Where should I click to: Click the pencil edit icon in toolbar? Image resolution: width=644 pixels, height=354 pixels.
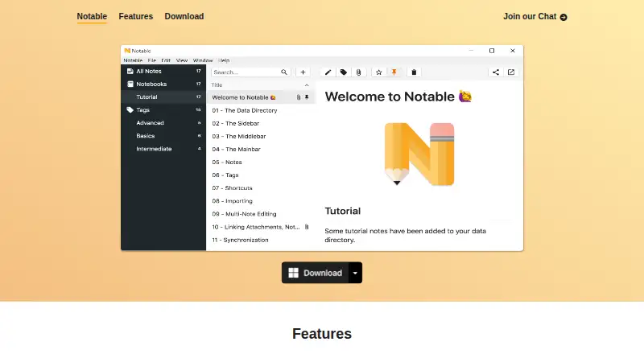tap(328, 72)
